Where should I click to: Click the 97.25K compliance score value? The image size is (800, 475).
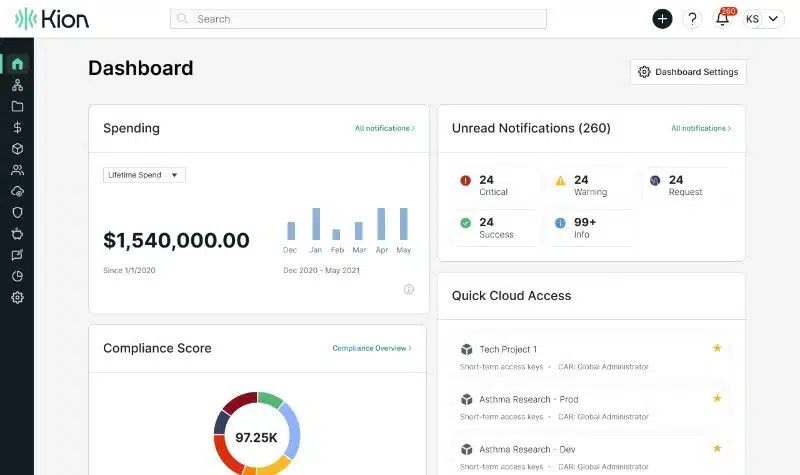(256, 438)
